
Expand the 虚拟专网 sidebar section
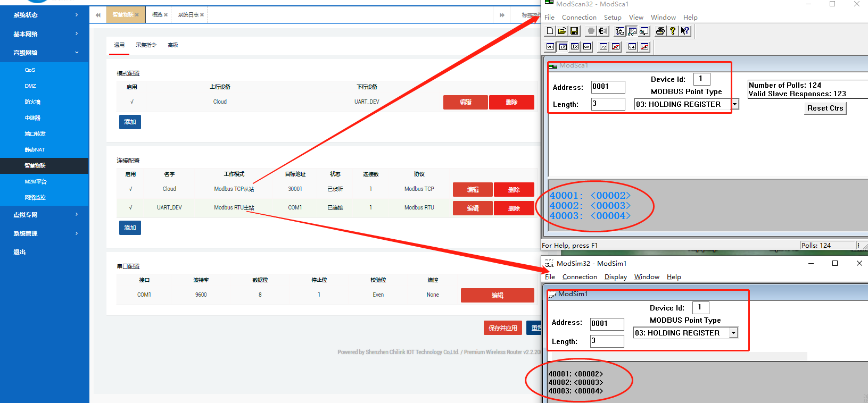coord(45,215)
